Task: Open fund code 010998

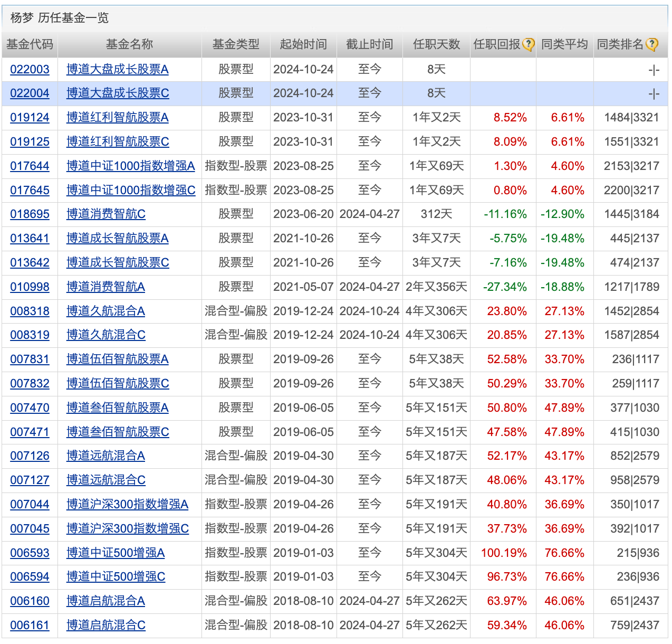Action: click(30, 287)
